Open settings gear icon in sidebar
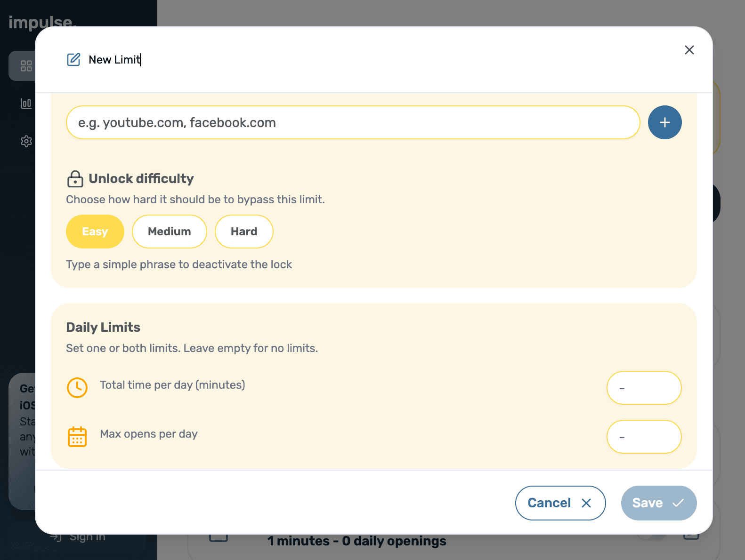The height and width of the screenshot is (560, 745). pyautogui.click(x=26, y=141)
